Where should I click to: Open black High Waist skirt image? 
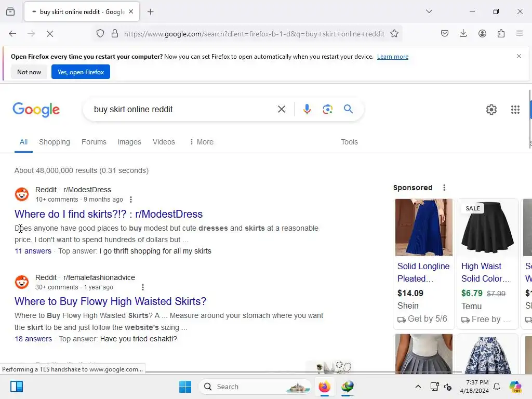(x=487, y=228)
